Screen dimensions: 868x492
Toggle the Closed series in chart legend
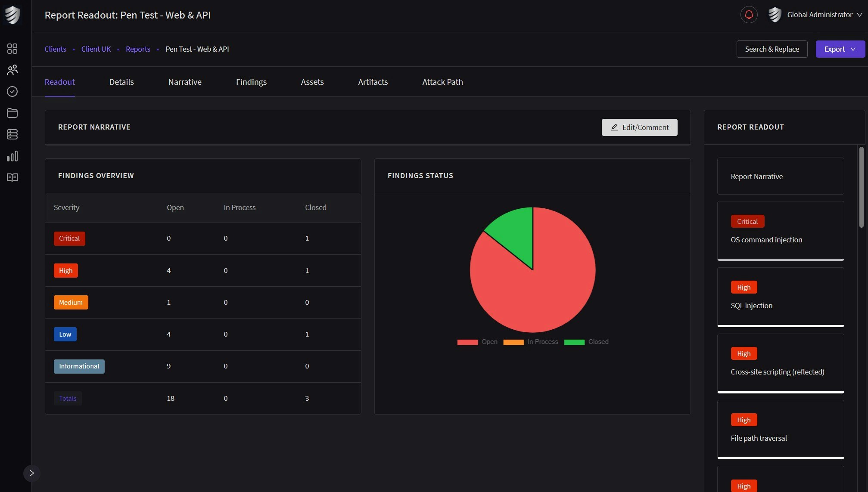click(586, 342)
